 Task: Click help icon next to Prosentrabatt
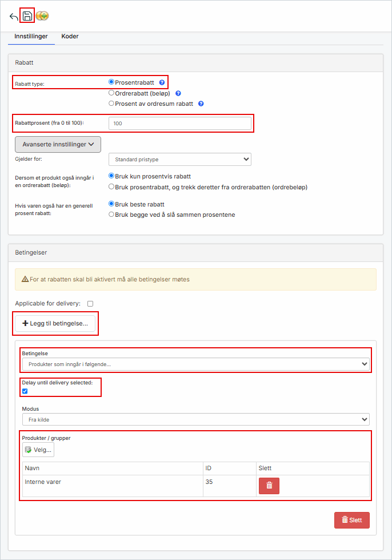[x=162, y=82]
